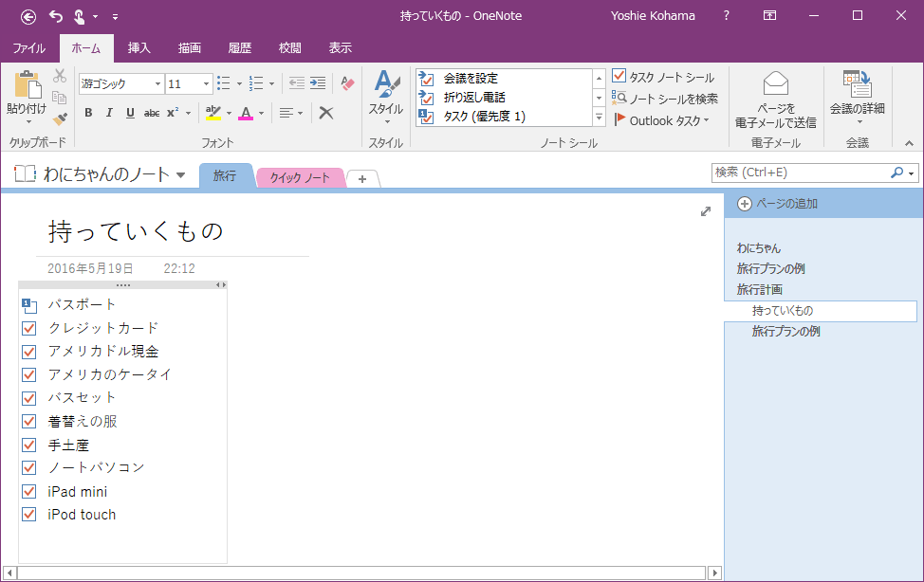The height and width of the screenshot is (582, 924).
Task: Switch to the 履歴 tab
Action: pos(239,47)
